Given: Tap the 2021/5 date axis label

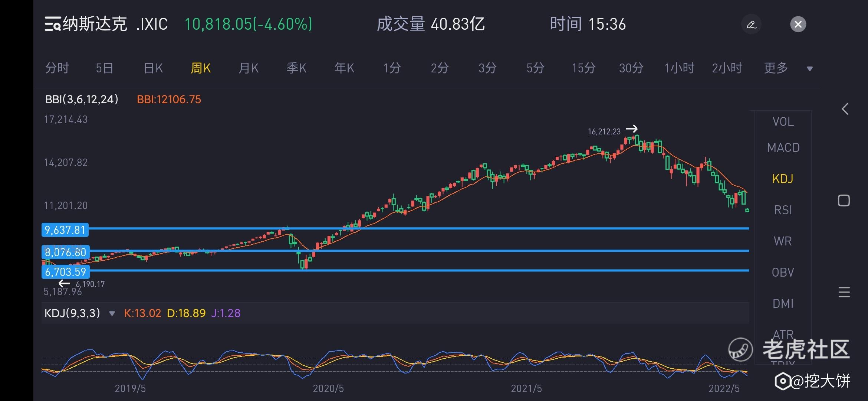Looking at the screenshot, I should click(526, 389).
